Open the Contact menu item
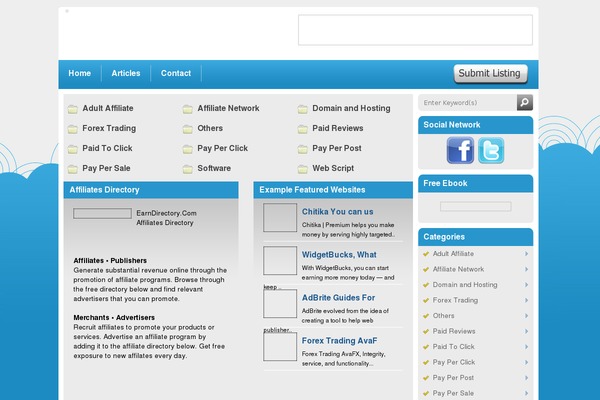The image size is (600, 400). click(x=176, y=73)
